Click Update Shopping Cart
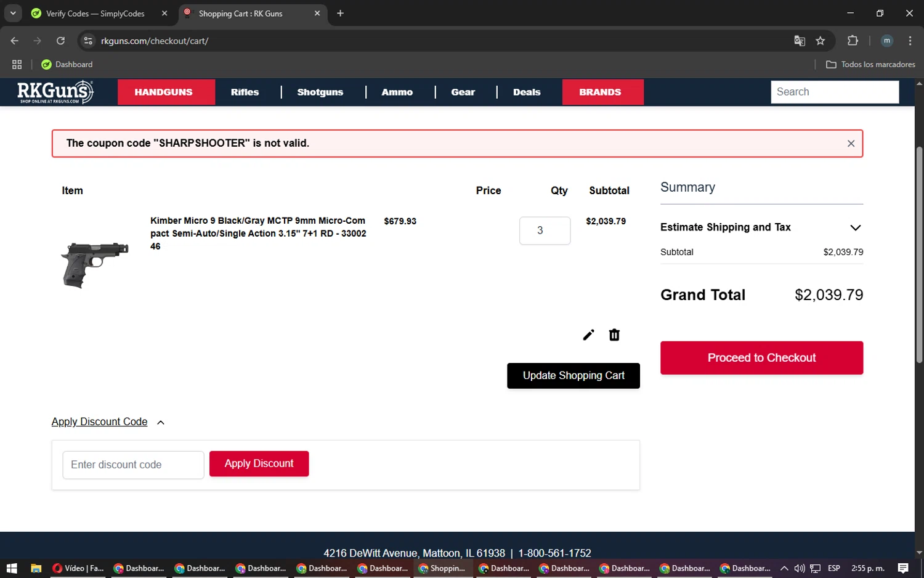924x578 pixels. (573, 376)
